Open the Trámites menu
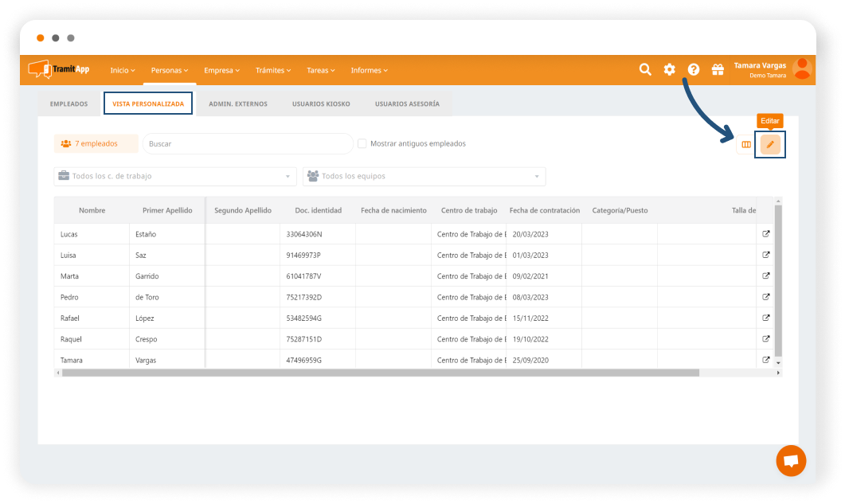The height and width of the screenshot is (504, 845). click(x=273, y=70)
